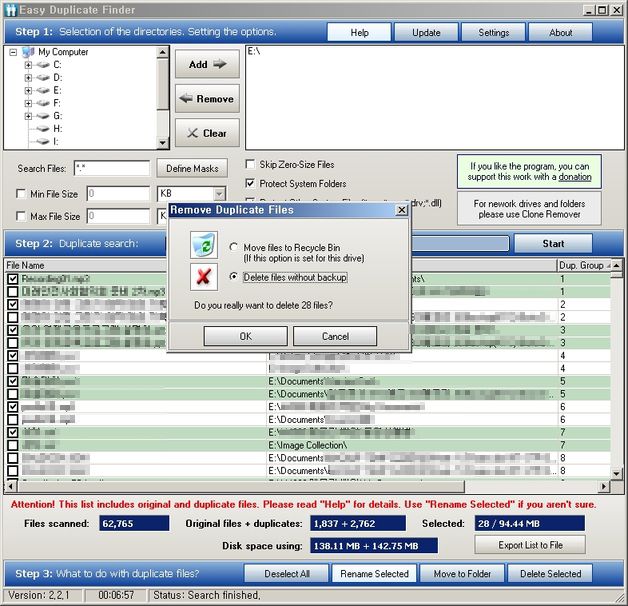Uncheck first file in Dup. Group 4
The width and height of the screenshot is (628, 606).
[x=13, y=356]
